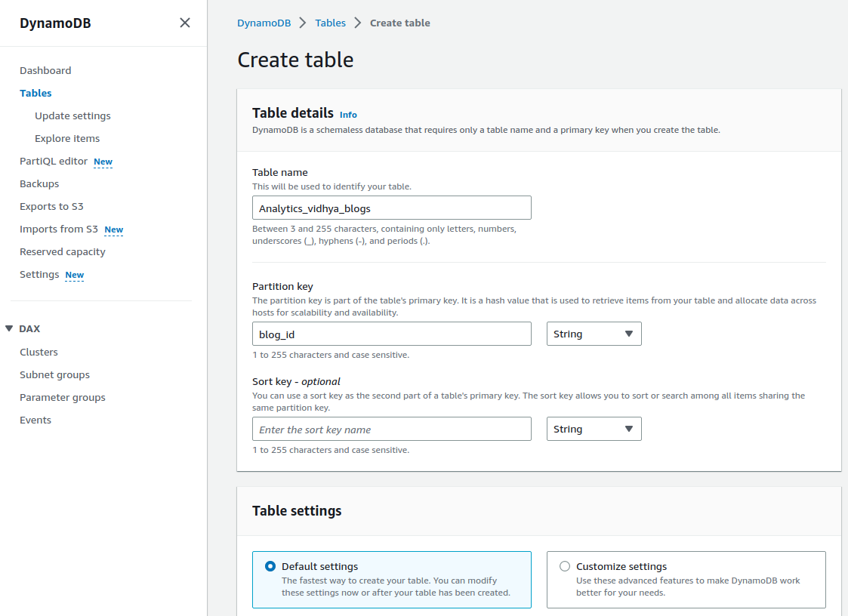848x616 pixels.
Task: Open the partition key type dropdown
Action: point(594,334)
